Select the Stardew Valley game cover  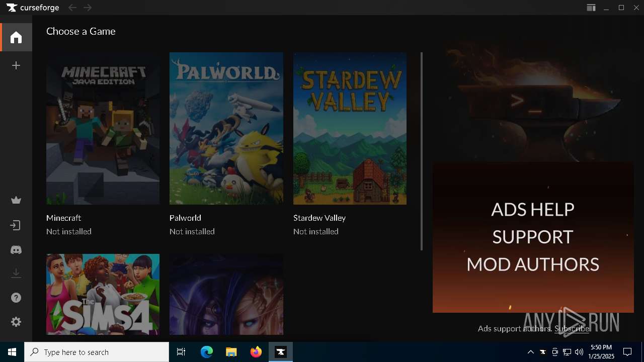point(350,128)
